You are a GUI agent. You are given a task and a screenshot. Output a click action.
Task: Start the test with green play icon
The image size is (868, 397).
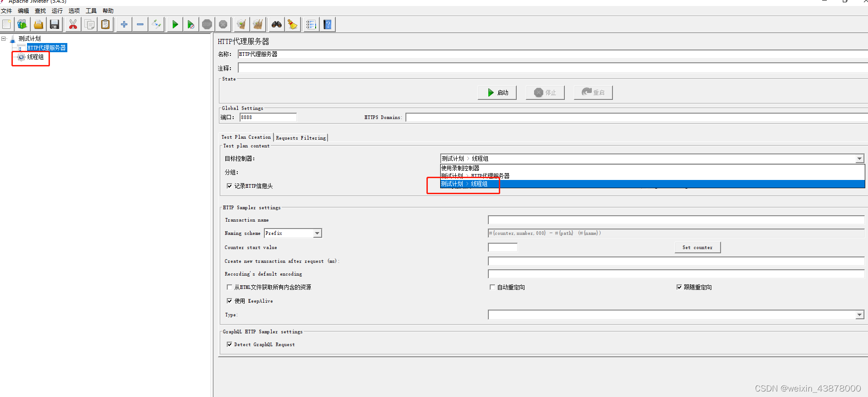[175, 24]
